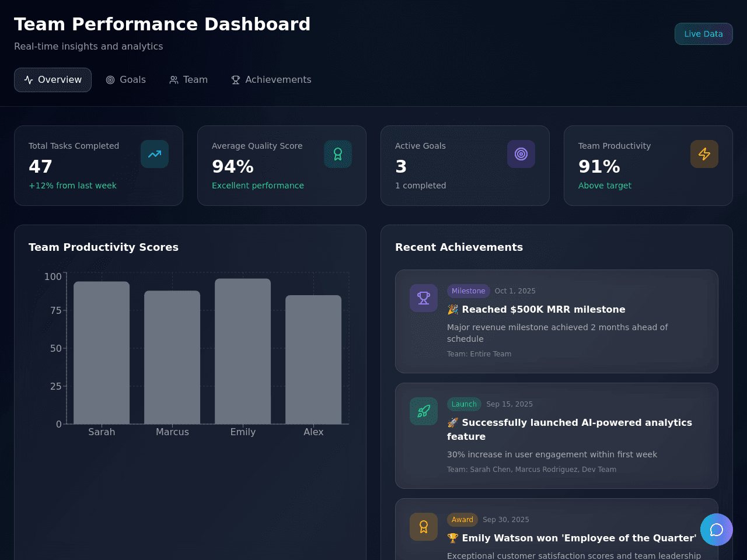Screen dimensions: 747x560
Task: Click the 'Excellent performance' text
Action: coord(258,185)
